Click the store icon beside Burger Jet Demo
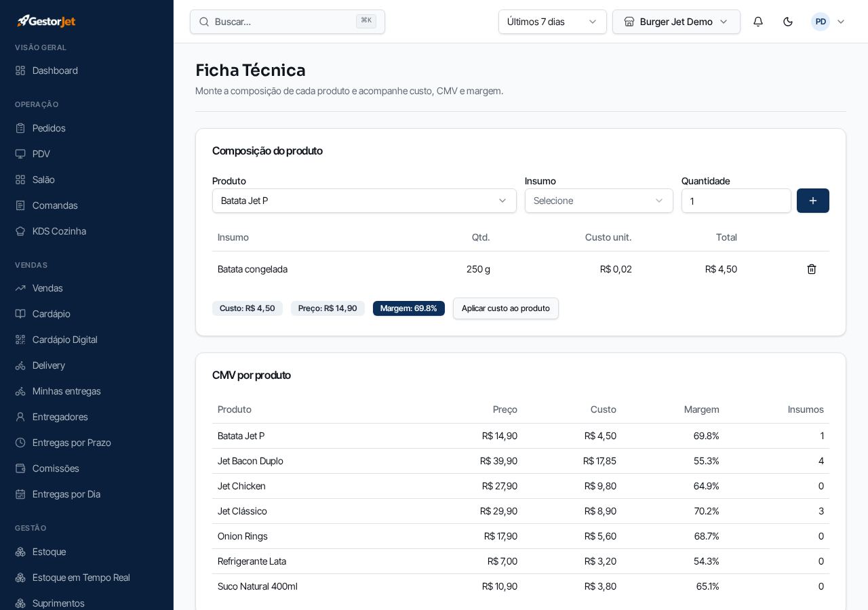Image resolution: width=868 pixels, height=610 pixels. pos(629,22)
